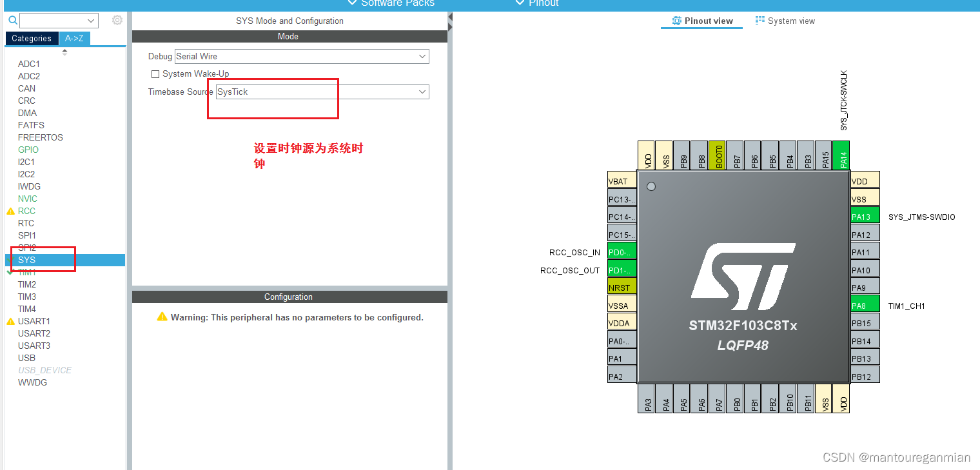Viewport: 980px width, 470px height.
Task: Select FREERTOS in the peripheral list
Action: coord(41,137)
